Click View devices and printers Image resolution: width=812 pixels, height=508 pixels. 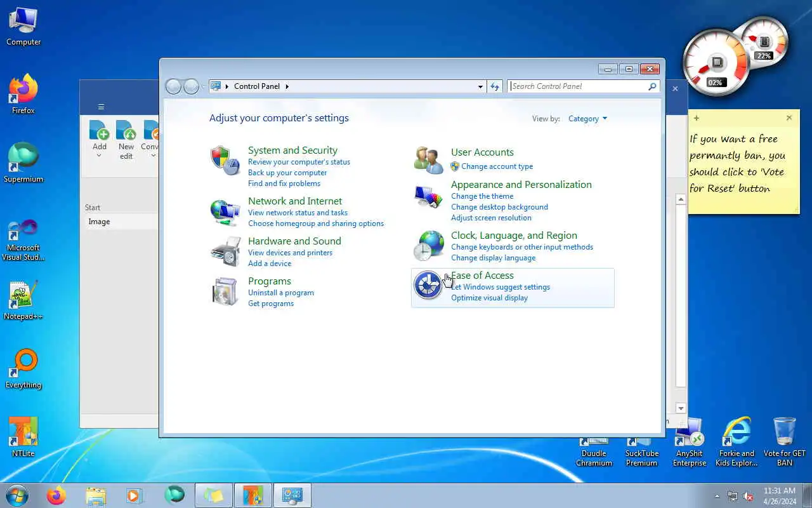[290, 253]
